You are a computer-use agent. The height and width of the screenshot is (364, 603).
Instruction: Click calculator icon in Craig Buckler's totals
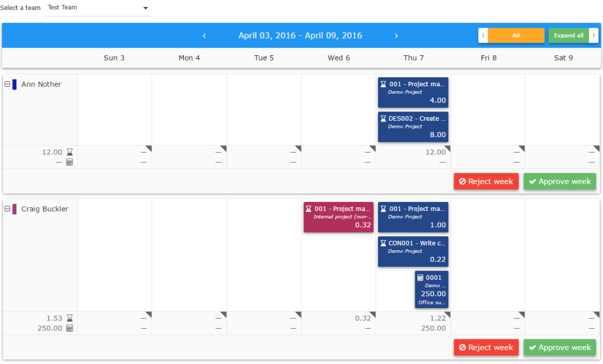pos(69,328)
